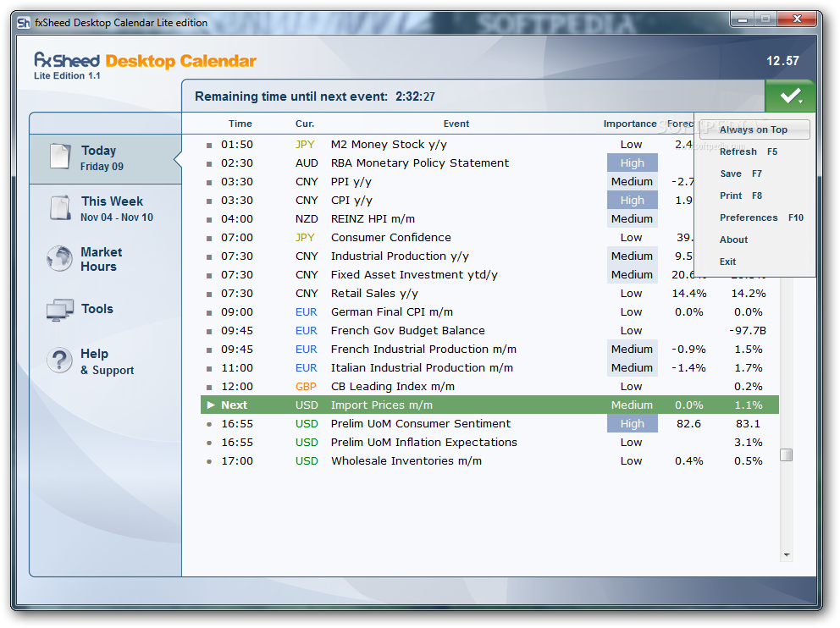This screenshot has height=628, width=840.
Task: Select Retail Sales y/y event
Action: click(374, 294)
